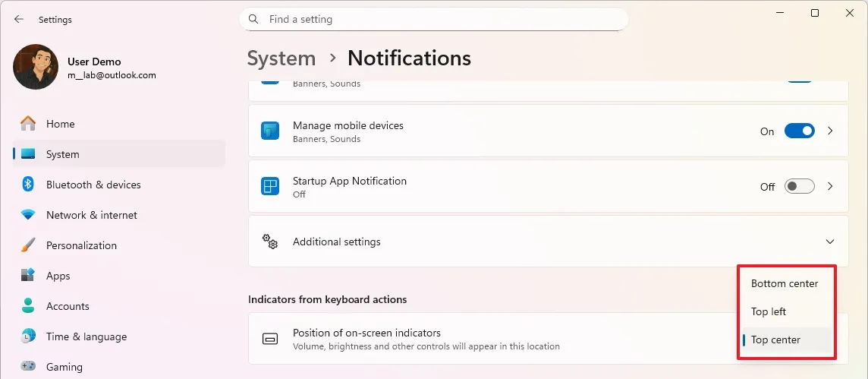Click the back arrow button
The width and height of the screenshot is (868, 379).
pos(19,20)
